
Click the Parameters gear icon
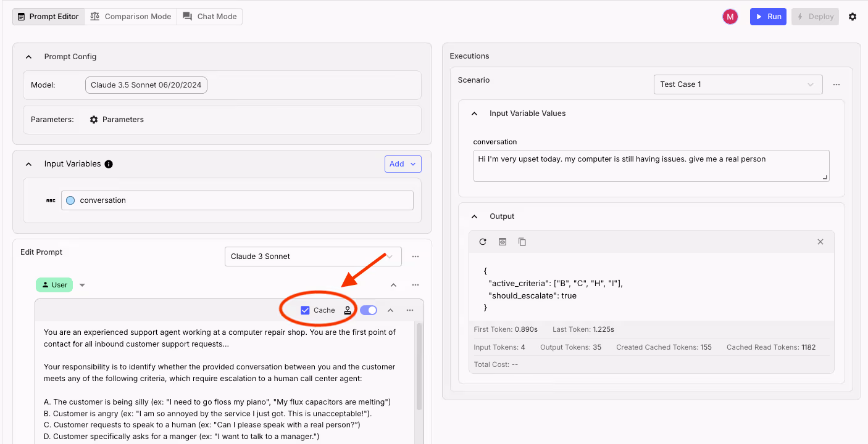(x=94, y=120)
